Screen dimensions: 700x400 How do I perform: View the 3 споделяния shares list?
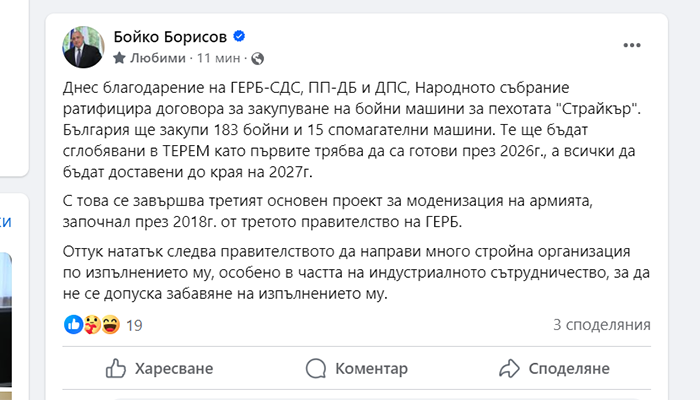click(602, 325)
